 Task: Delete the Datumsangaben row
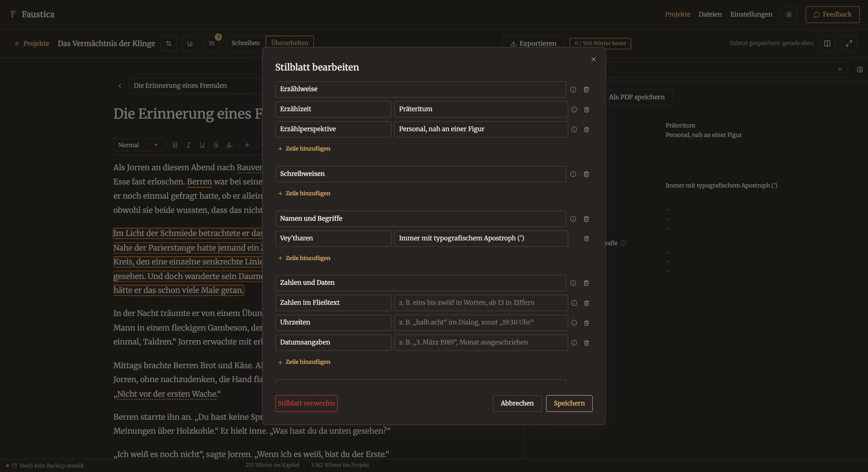click(x=587, y=343)
